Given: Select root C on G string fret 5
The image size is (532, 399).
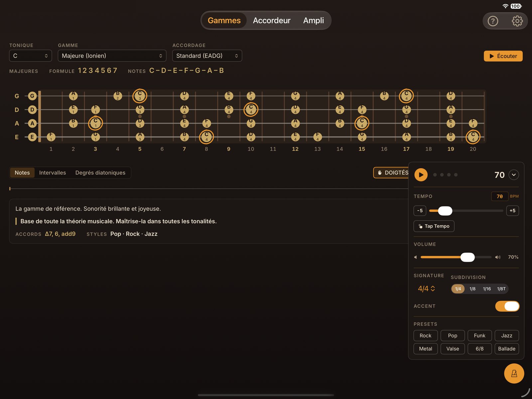Looking at the screenshot, I should point(140,96).
